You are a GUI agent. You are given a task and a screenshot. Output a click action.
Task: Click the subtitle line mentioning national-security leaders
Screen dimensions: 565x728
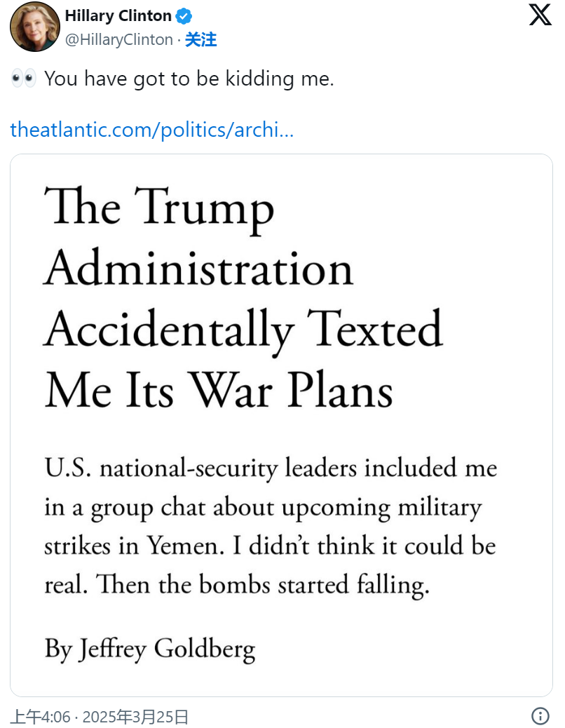[271, 468]
